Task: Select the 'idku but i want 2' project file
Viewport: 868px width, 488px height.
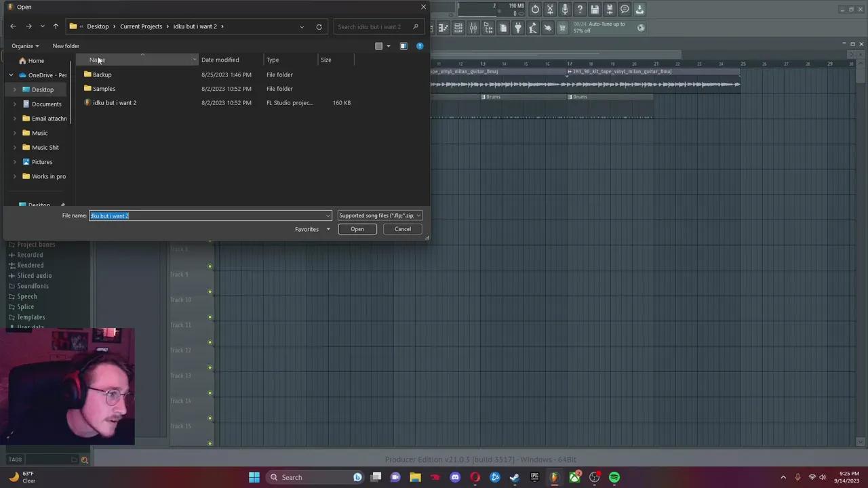Action: [115, 103]
